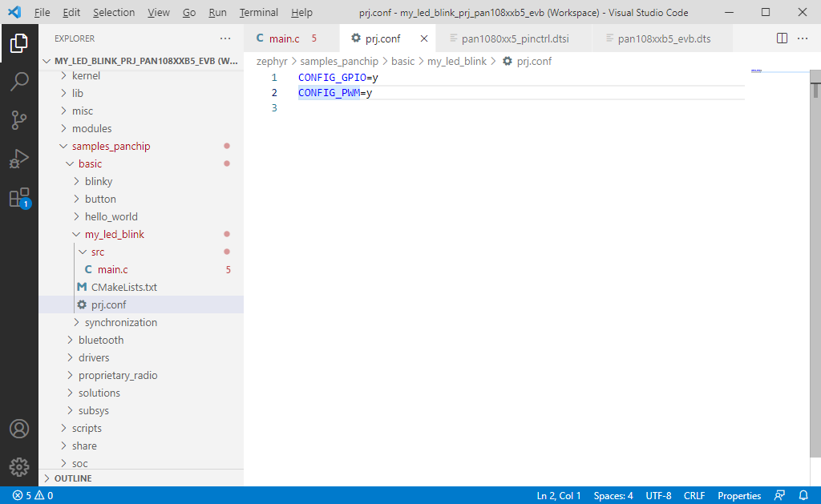
Task: Open the feedback icon in status bar
Action: (779, 495)
